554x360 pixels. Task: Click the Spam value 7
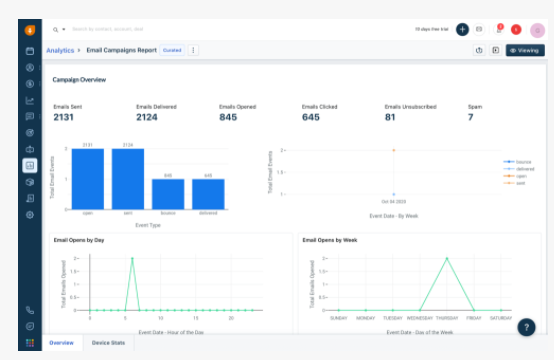point(471,117)
